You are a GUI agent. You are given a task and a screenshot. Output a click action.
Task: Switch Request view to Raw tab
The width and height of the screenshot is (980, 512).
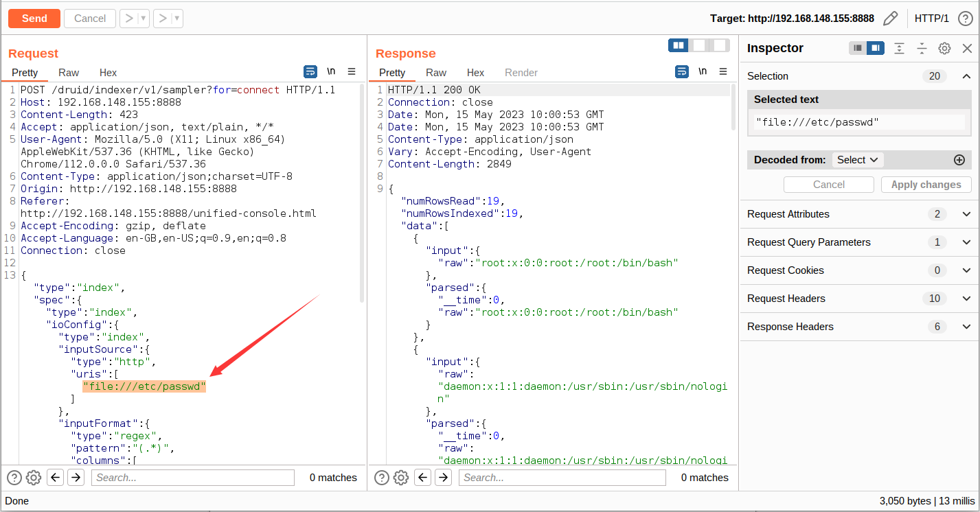69,73
